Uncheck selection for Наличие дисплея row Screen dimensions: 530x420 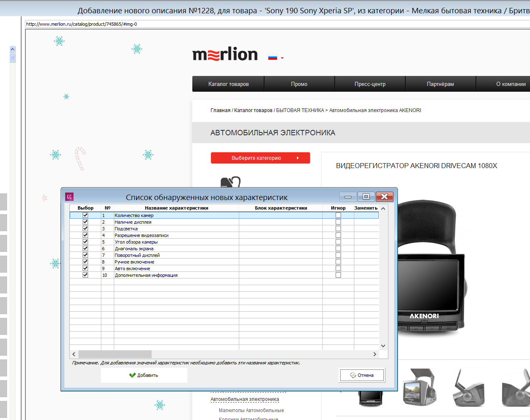click(85, 222)
